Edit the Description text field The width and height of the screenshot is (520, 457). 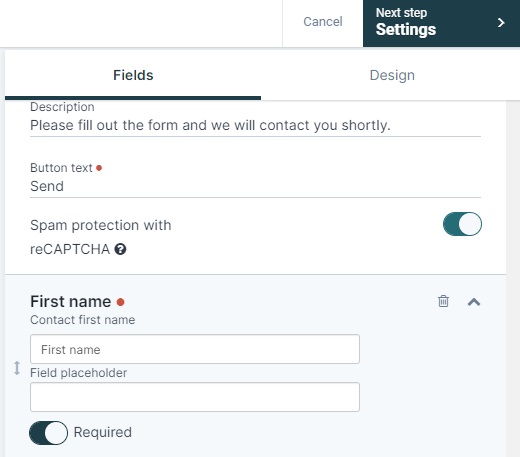click(255, 126)
